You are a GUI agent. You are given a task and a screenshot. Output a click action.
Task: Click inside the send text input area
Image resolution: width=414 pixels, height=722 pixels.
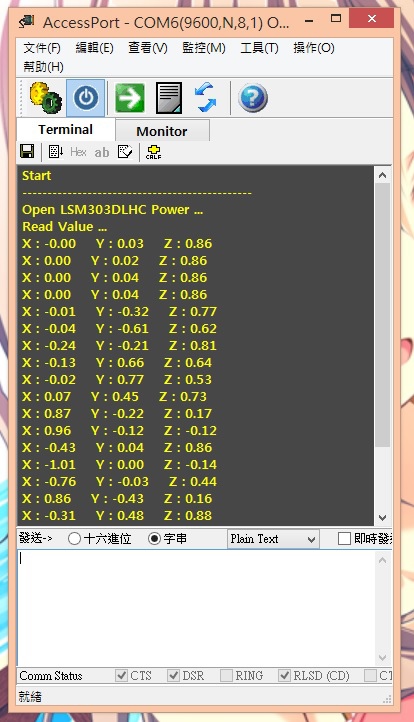point(196,608)
